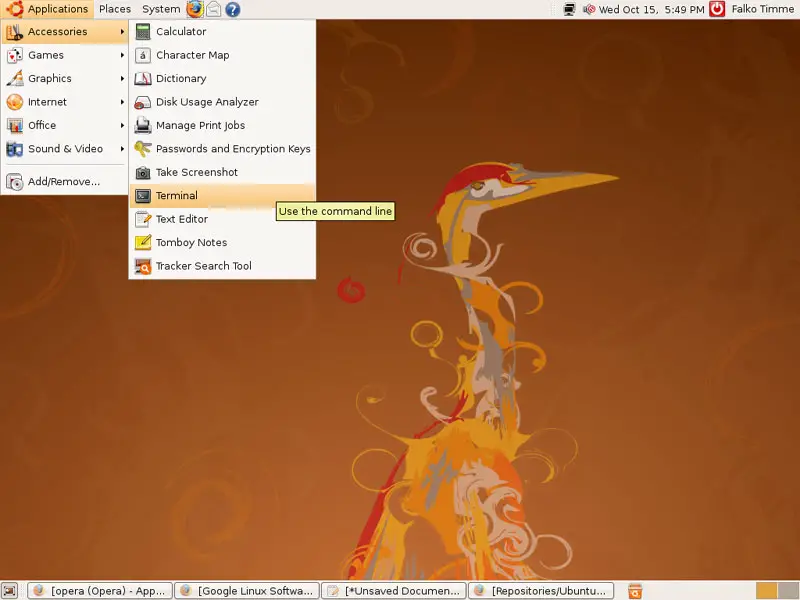Click the Text Editor notepad icon
The height and width of the screenshot is (600, 800).
[x=143, y=219]
